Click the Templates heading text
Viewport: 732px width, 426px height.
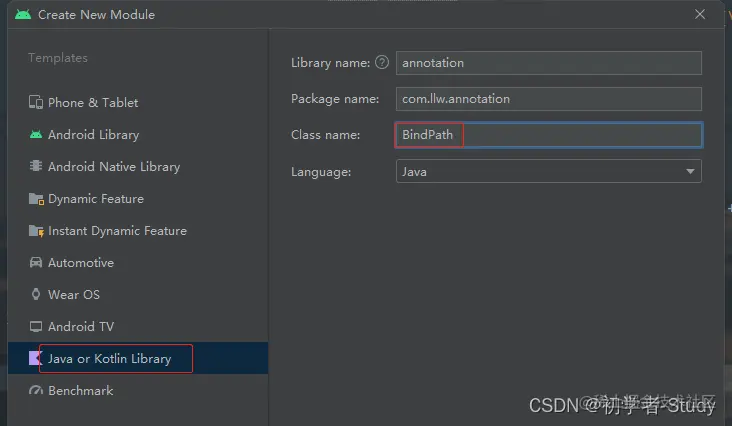[58, 58]
